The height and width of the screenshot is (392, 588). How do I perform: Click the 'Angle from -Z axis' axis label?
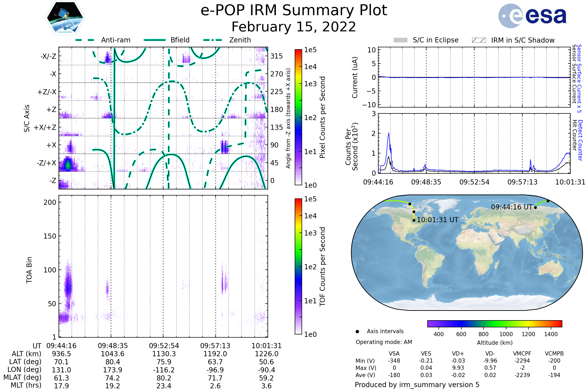click(x=288, y=118)
